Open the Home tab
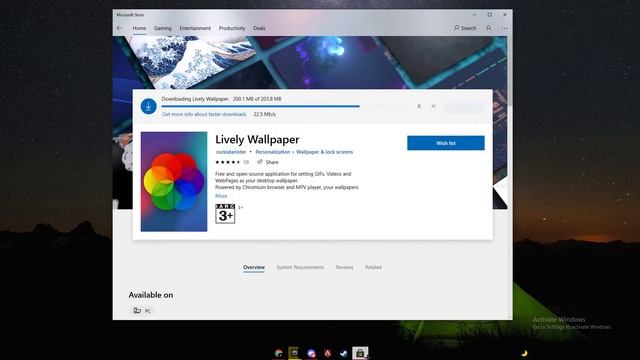This screenshot has height=360, width=640. point(139,28)
